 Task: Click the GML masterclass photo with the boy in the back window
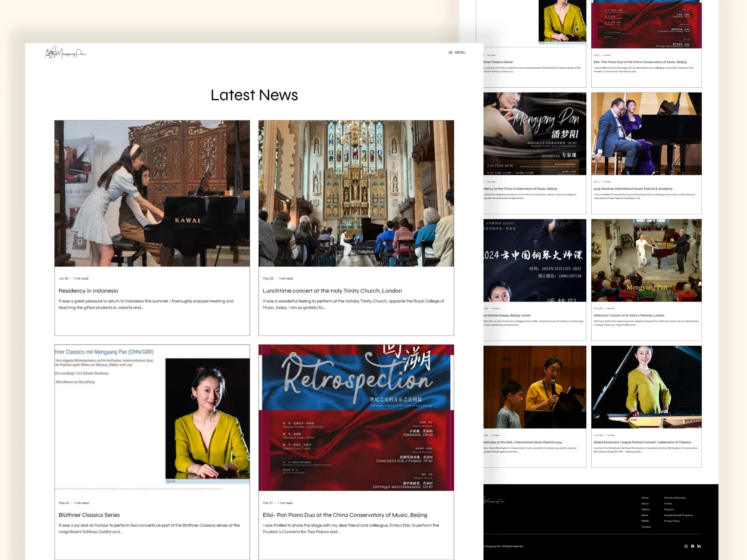[535, 387]
